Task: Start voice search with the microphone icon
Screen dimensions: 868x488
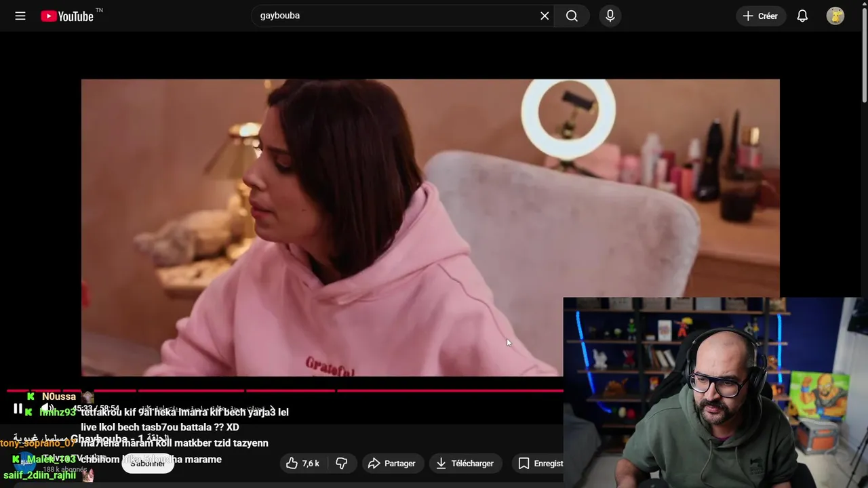Action: [610, 16]
